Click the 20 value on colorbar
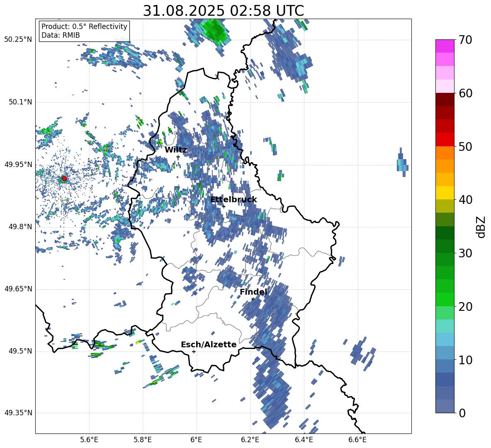This screenshot has width=491, height=448. [x=465, y=307]
